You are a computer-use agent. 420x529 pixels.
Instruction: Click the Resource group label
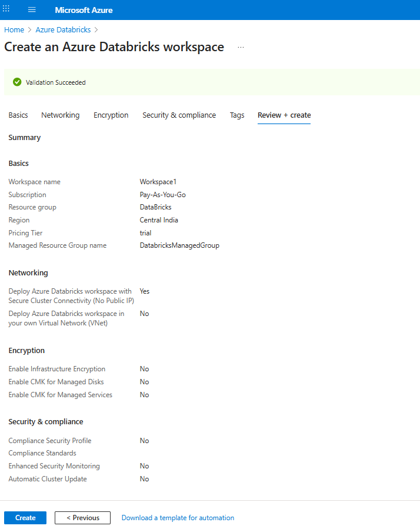point(32,207)
